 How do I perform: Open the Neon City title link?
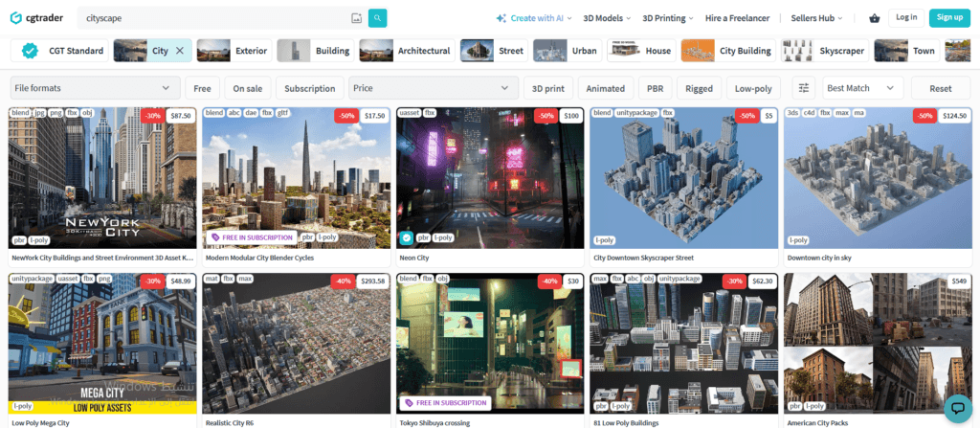[414, 258]
